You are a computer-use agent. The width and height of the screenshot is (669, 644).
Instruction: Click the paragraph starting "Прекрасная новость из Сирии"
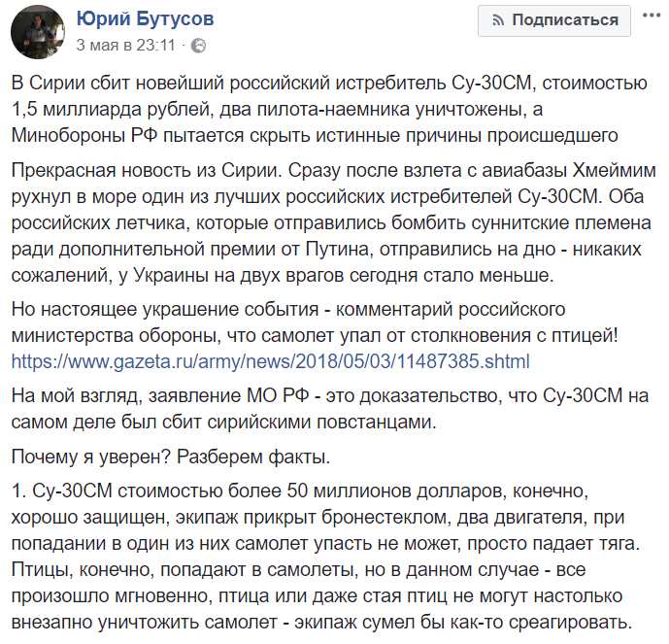tap(333, 222)
